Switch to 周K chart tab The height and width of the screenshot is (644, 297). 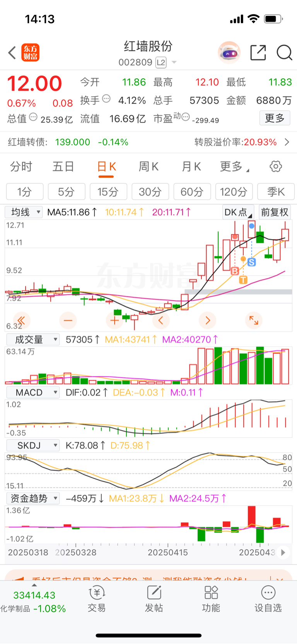click(x=149, y=167)
